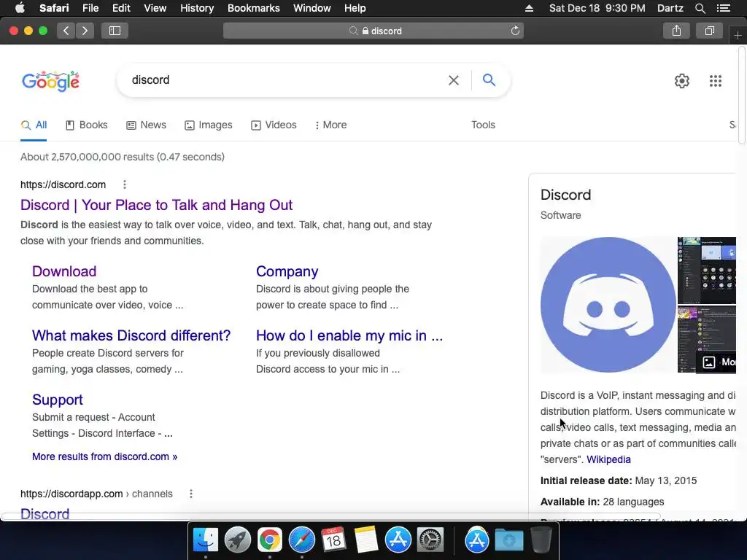747x560 pixels.
Task: Show the tab overview
Action: (x=709, y=31)
